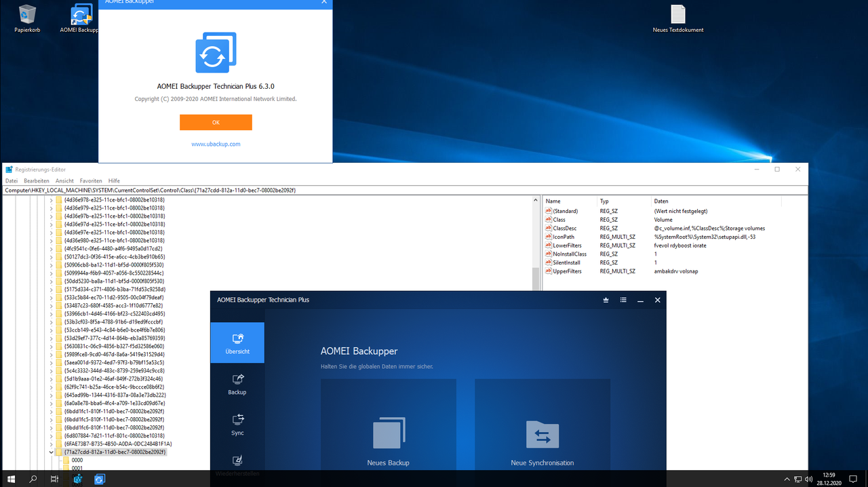The width and height of the screenshot is (868, 487).
Task: Select the AOMEI Backupper desktop shortcut
Action: point(81,18)
